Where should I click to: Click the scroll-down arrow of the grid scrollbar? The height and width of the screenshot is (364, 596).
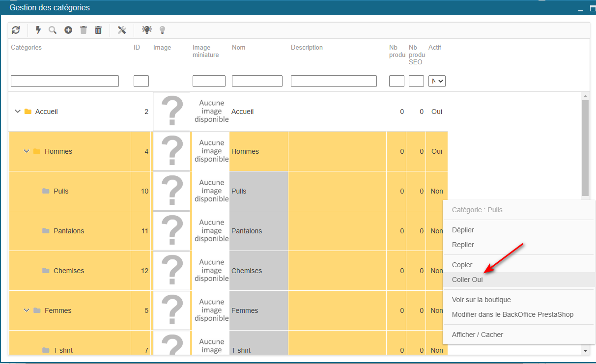[x=585, y=350]
